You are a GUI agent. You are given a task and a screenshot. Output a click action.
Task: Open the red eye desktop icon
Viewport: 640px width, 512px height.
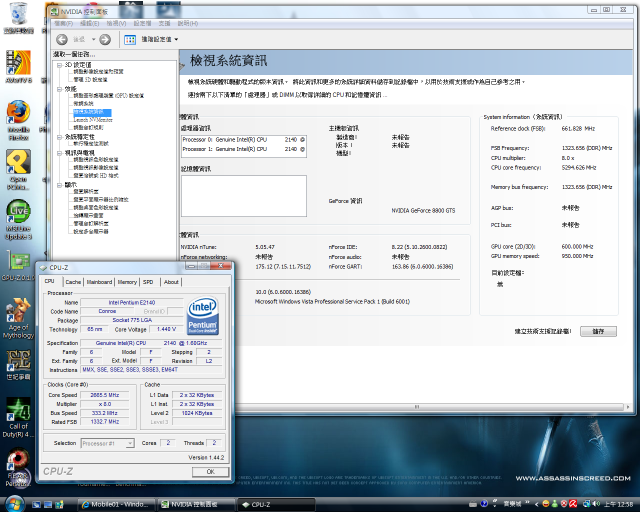(x=18, y=467)
